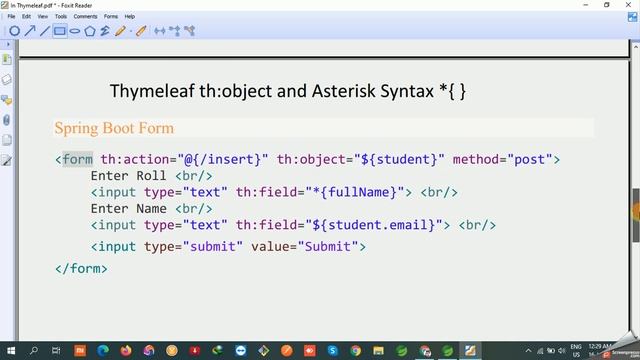Expand the navigation panel arrow
This screenshot has width=640, height=360.
(x=8, y=44)
